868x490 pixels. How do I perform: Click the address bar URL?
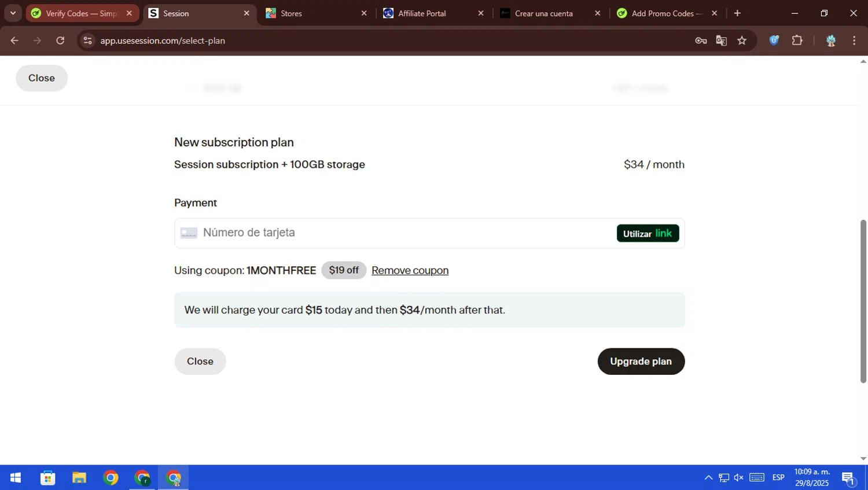163,40
